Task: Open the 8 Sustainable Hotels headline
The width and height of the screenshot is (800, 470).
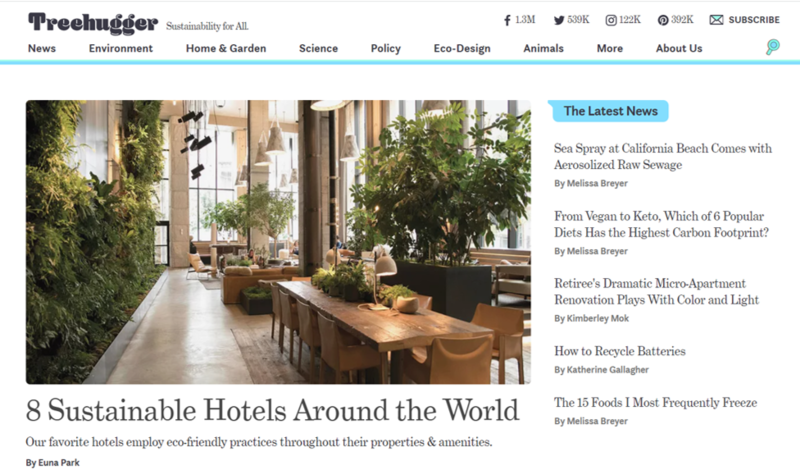Action: 272,410
